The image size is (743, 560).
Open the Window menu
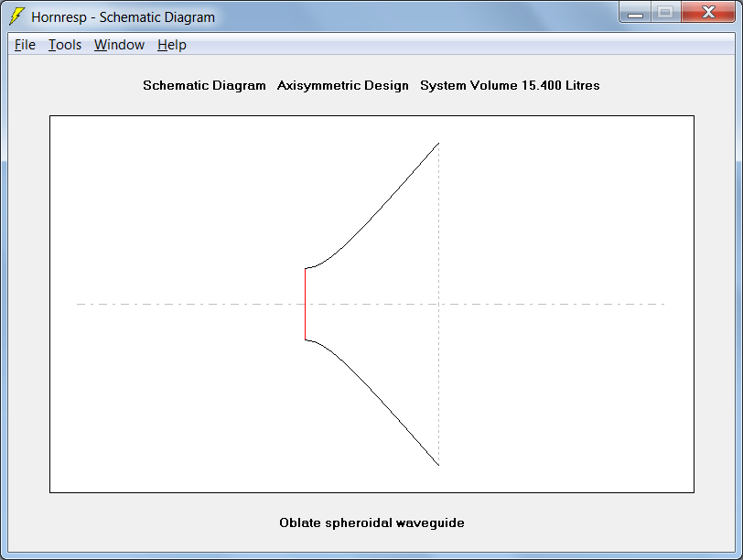point(119,45)
